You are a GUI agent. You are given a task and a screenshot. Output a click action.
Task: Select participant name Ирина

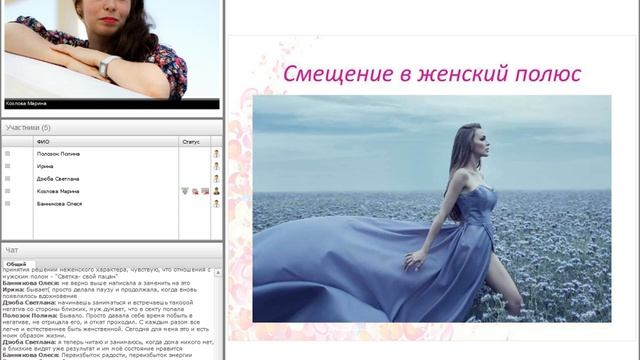tap(45, 166)
